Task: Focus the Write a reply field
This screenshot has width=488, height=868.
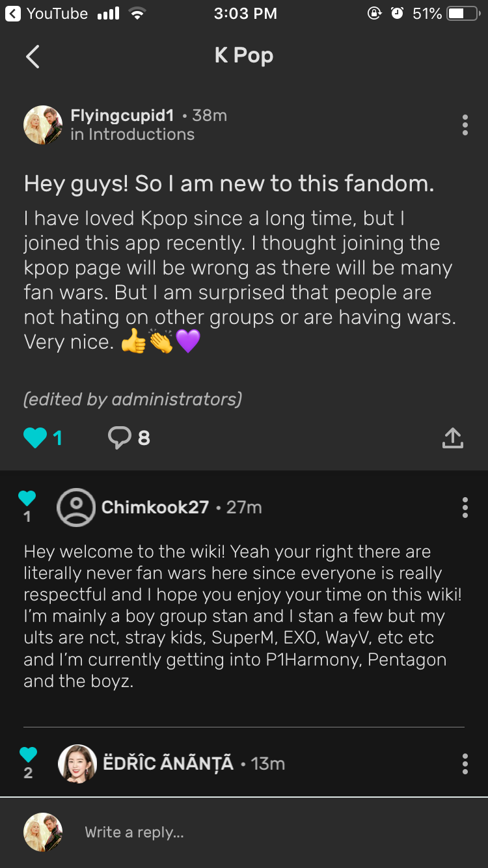Action: (x=260, y=832)
